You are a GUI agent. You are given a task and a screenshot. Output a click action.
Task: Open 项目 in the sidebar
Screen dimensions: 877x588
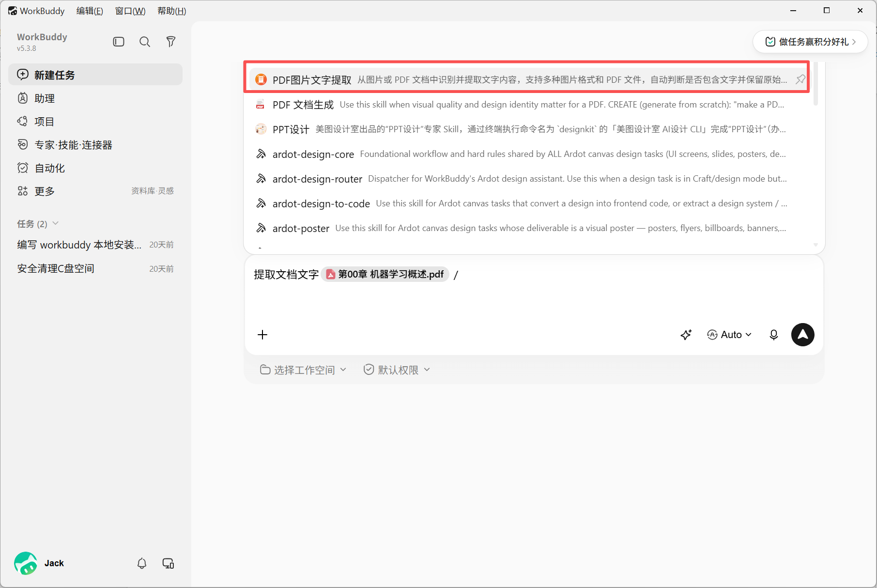95,122
